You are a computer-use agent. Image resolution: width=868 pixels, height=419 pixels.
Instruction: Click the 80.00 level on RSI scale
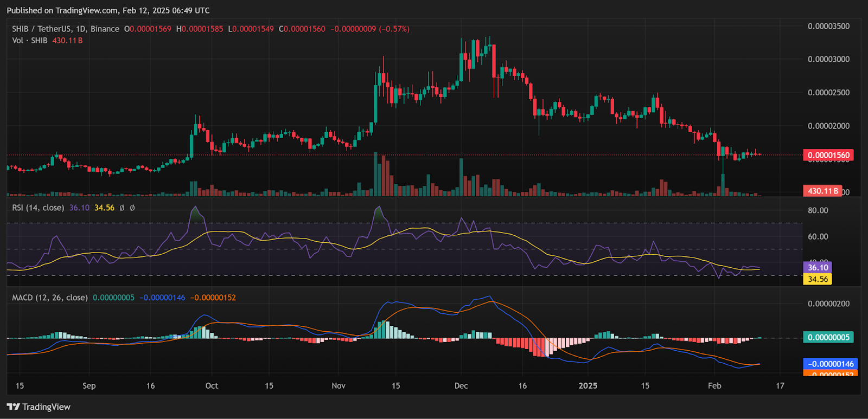click(x=818, y=210)
